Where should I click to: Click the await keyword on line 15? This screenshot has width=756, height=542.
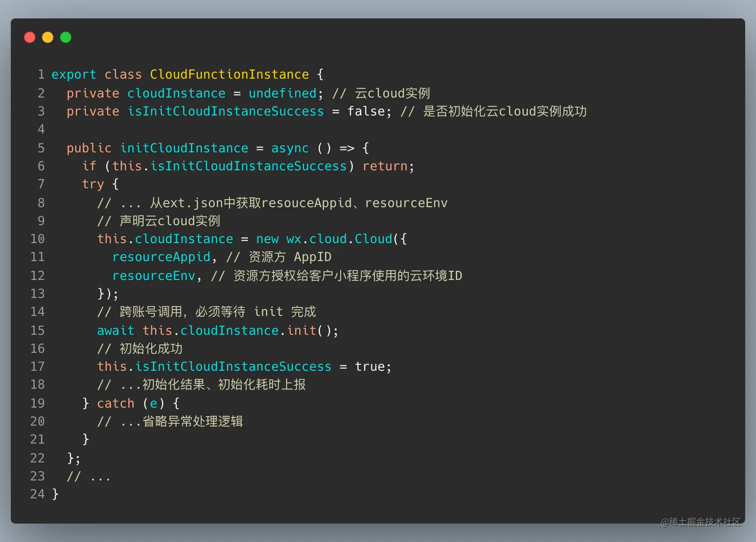click(115, 330)
